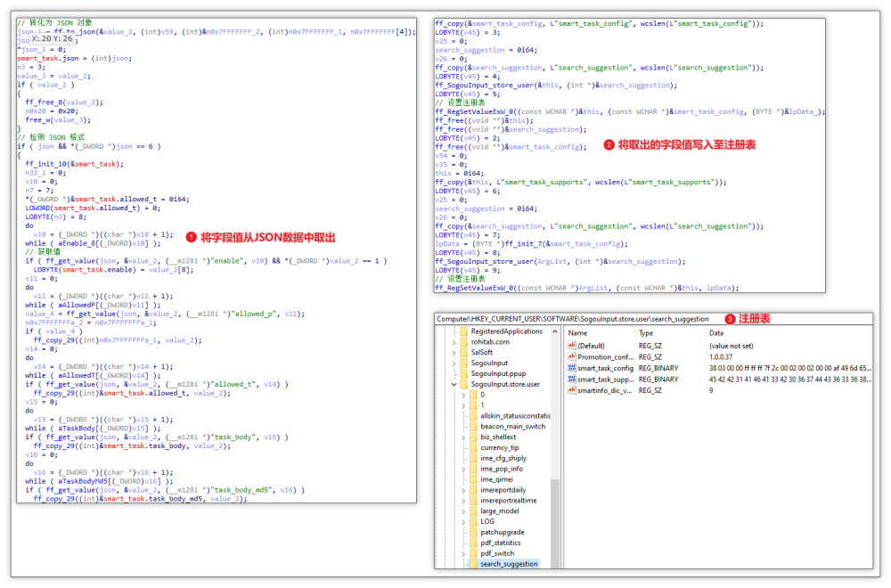Click the smartinfo_dic_v string value icon
Screen dimensions: 891x588
point(572,390)
